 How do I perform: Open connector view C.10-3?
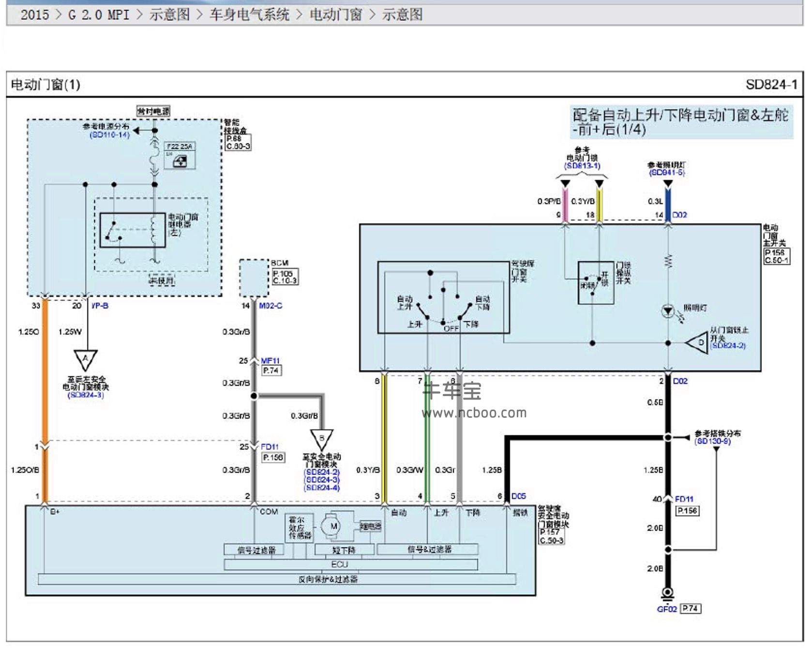(285, 280)
